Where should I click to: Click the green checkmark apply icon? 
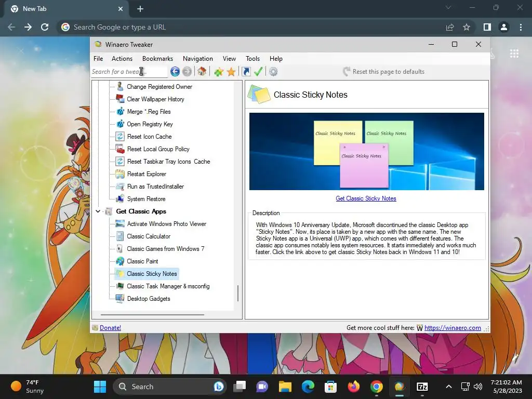tap(258, 72)
